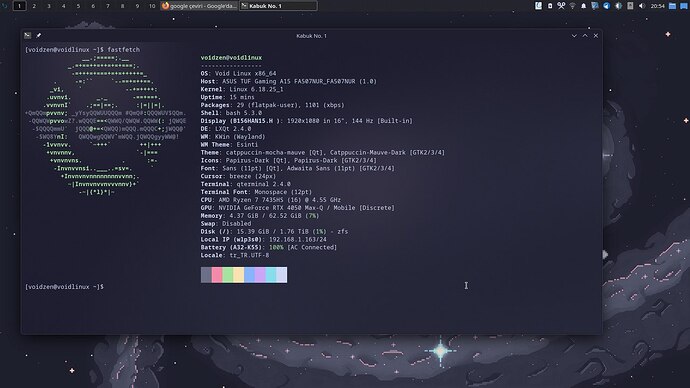Switch to virtual desktop 7
Viewport: 690px width, 388px height.
coord(108,6)
